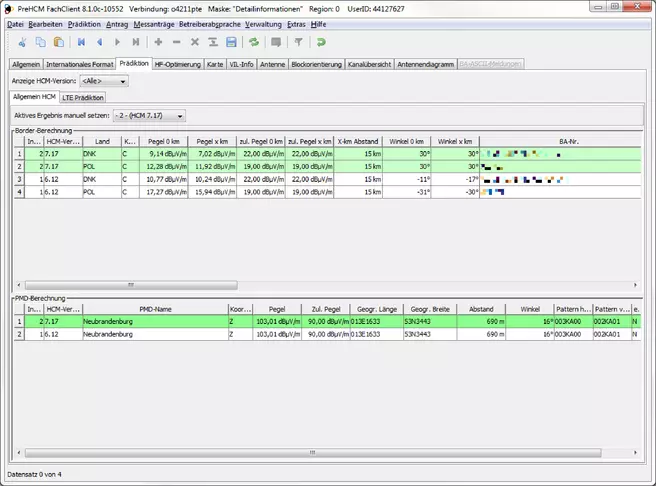Screen dimensions: 656x486
Task: Click the Paste clipboard icon
Action: coord(59,42)
